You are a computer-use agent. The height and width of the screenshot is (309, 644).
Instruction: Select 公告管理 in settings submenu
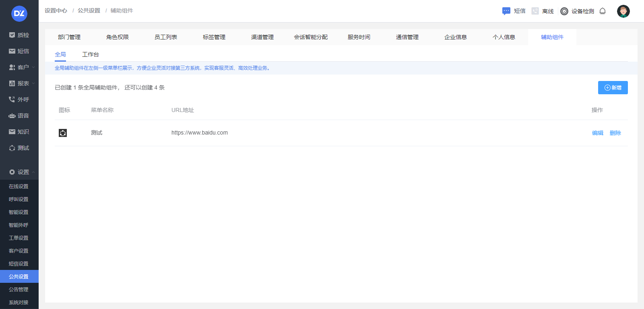coord(19,289)
